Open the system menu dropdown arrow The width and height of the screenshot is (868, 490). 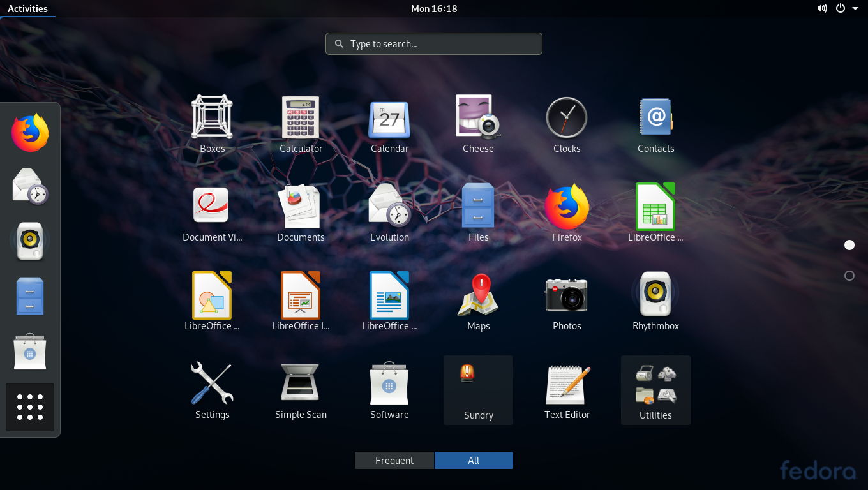tap(855, 8)
